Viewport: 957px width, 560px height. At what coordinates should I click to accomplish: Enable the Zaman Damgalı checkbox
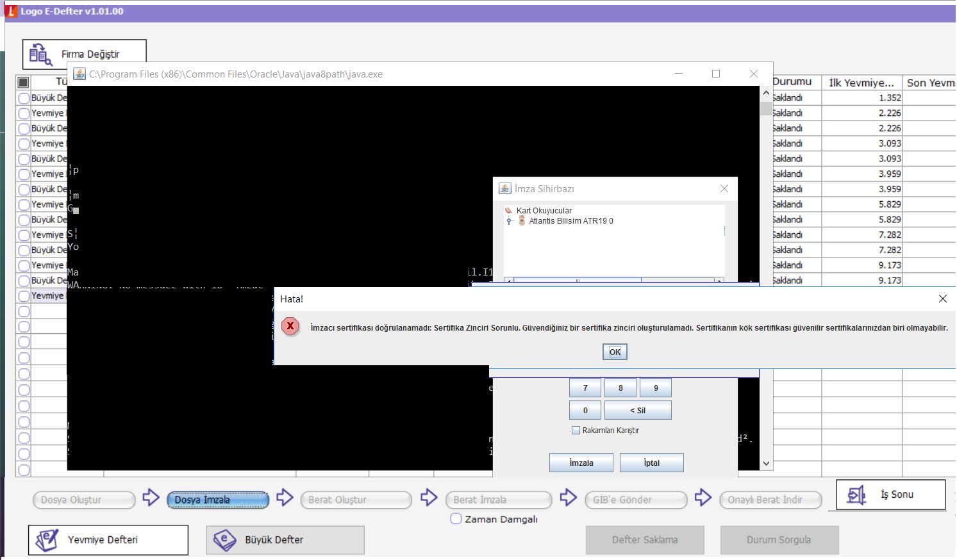(x=456, y=519)
